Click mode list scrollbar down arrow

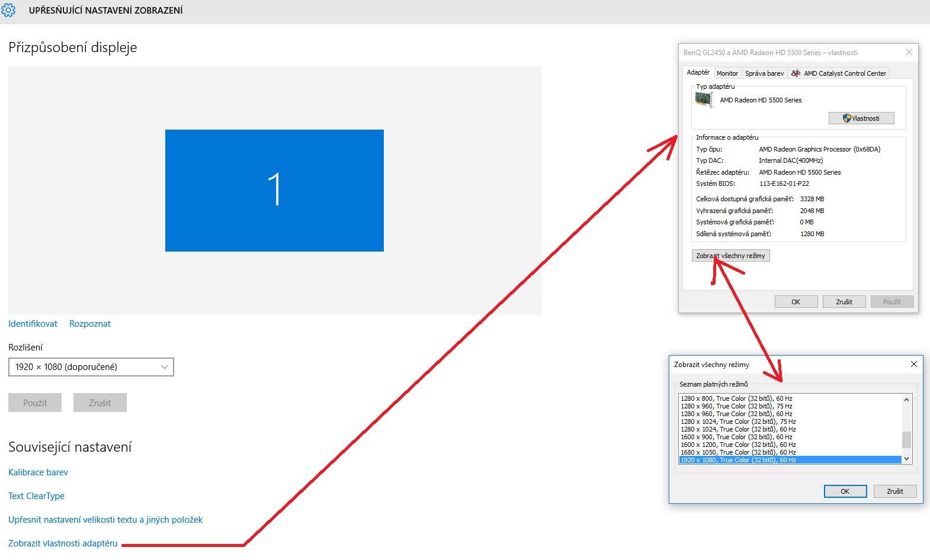tap(906, 459)
